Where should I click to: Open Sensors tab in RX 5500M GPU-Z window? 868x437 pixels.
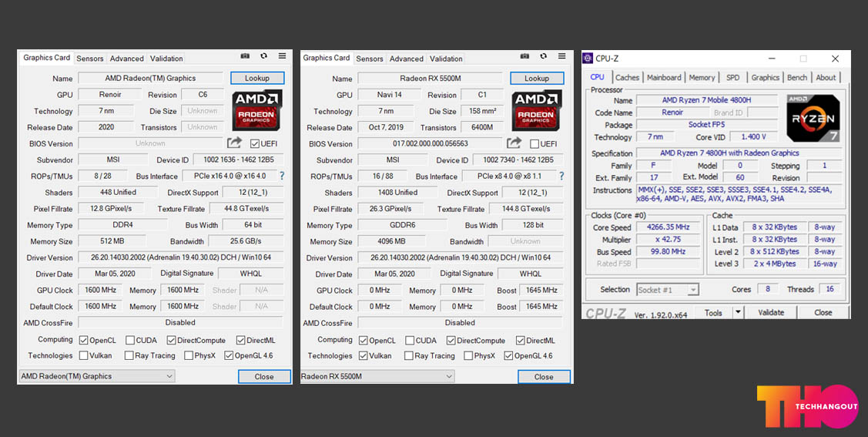coord(369,58)
